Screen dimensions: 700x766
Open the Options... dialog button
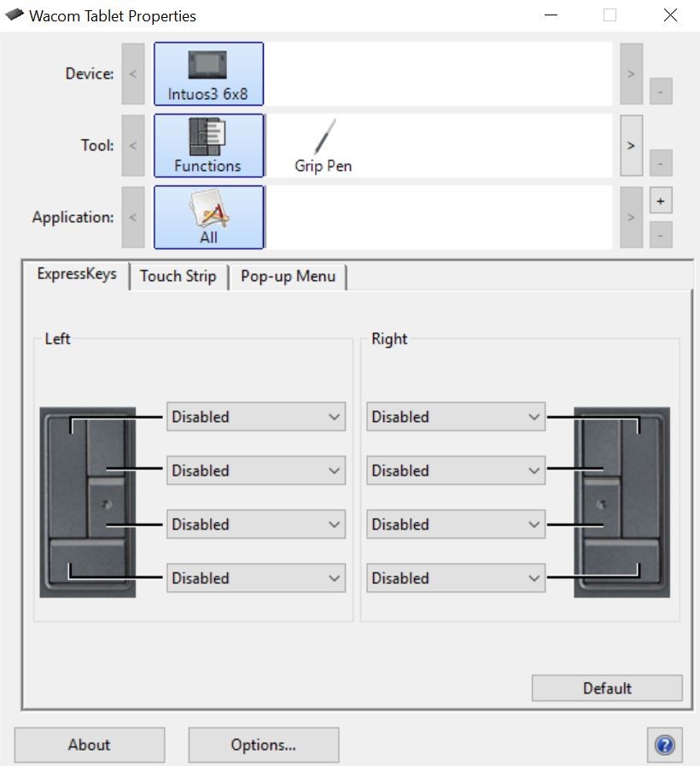point(263,745)
